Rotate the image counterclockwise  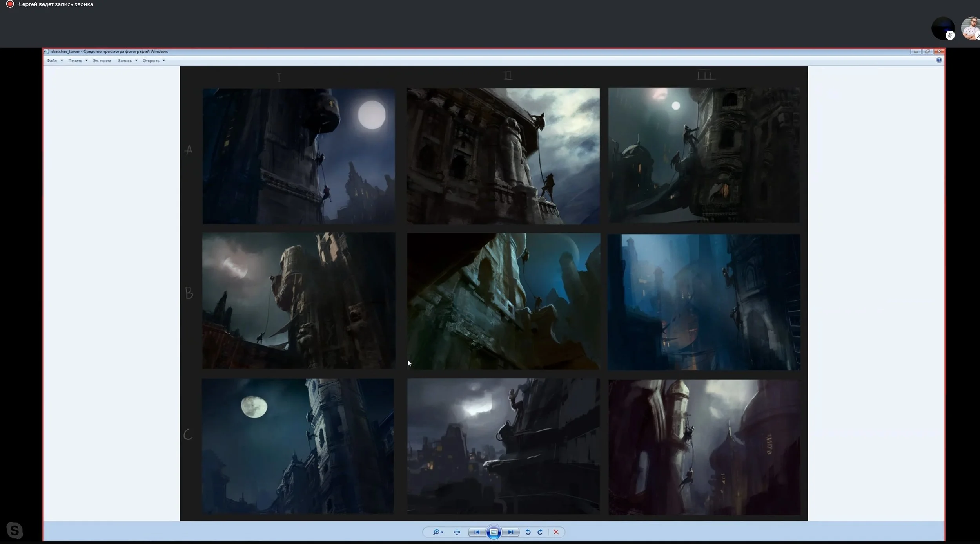[x=528, y=532]
